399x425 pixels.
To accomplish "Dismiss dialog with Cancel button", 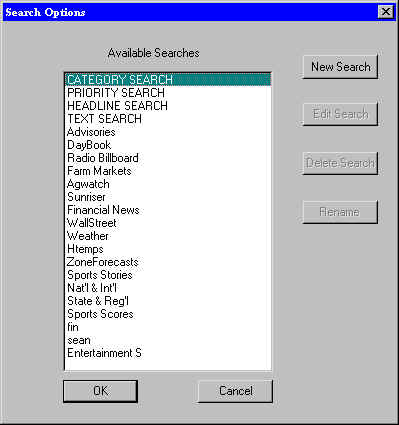I will (x=235, y=391).
